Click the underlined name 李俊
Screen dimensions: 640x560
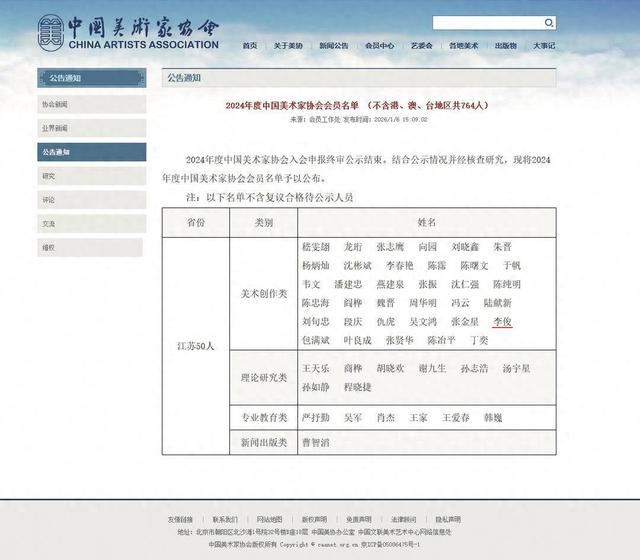[x=502, y=322]
